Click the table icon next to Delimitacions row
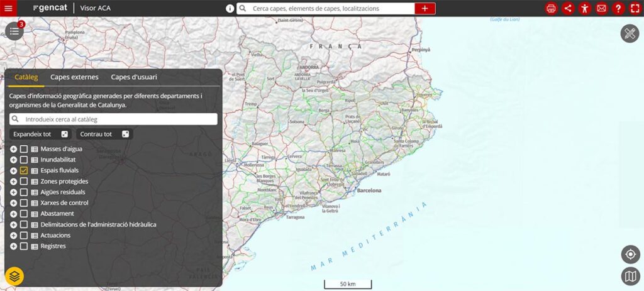Screen dimensions: 644x291 coord(35,225)
